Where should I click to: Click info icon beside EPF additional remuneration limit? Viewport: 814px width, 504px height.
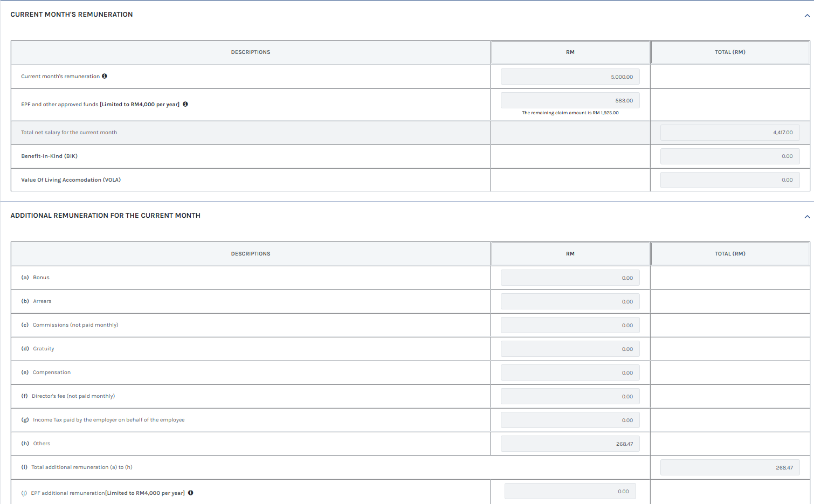coord(190,493)
